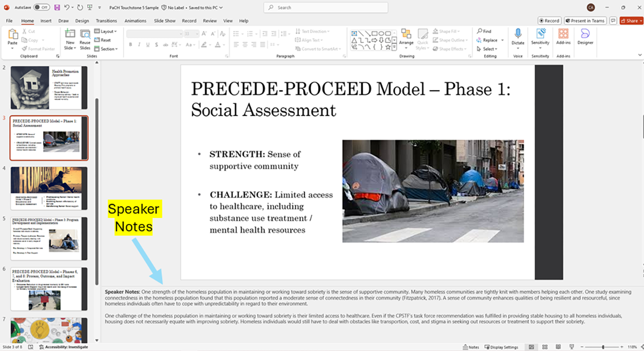Toggle Normal view button in status bar
The image size is (644, 351).
(x=531, y=347)
